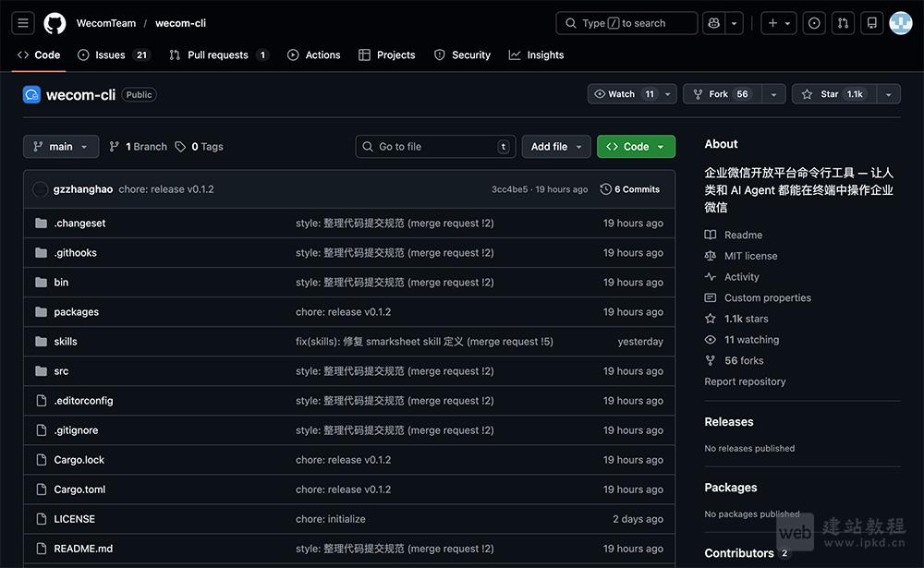Image resolution: width=924 pixels, height=568 pixels.
Task: Open notifications inbox icon
Action: coord(871,22)
